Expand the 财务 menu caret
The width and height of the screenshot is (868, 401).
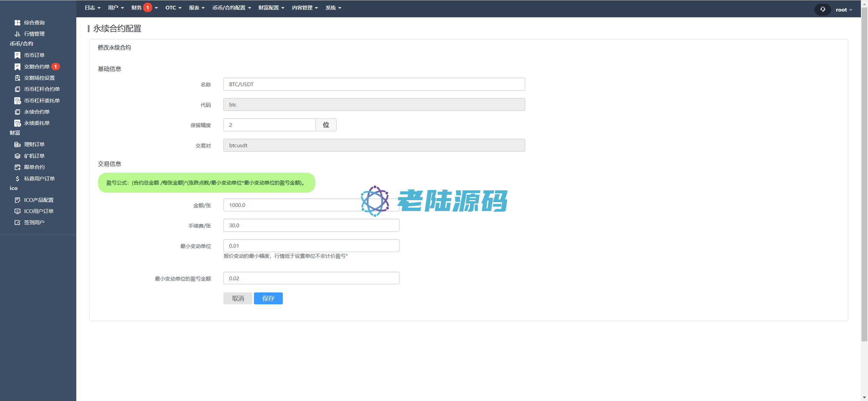[156, 8]
